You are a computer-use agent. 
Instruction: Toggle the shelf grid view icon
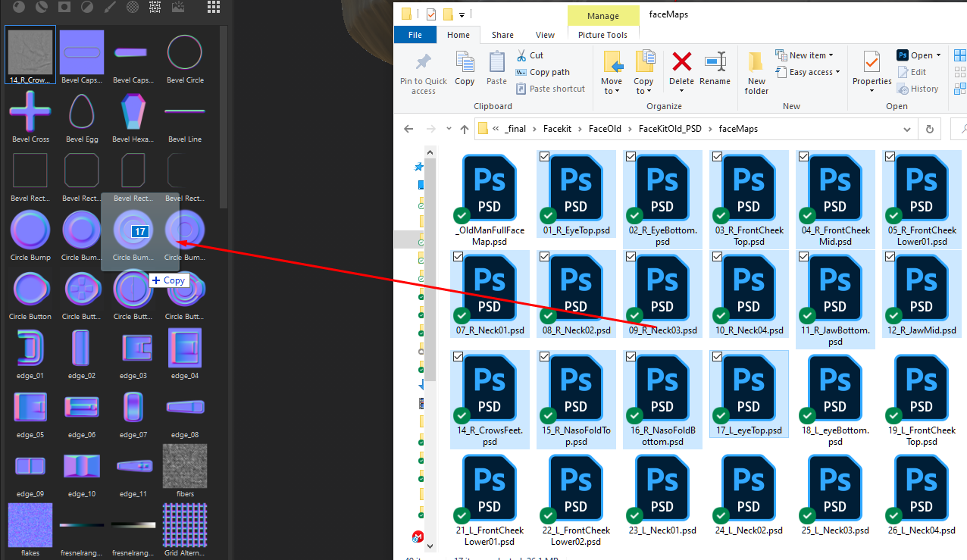point(214,7)
